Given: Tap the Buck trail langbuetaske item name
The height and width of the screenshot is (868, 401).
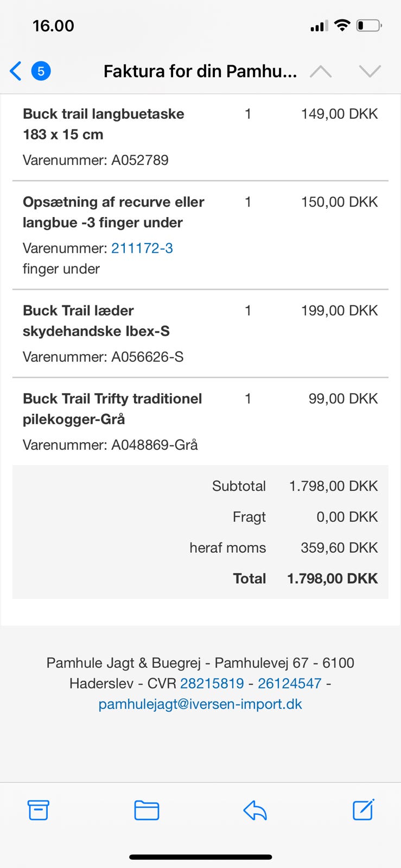Looking at the screenshot, I should click(103, 124).
